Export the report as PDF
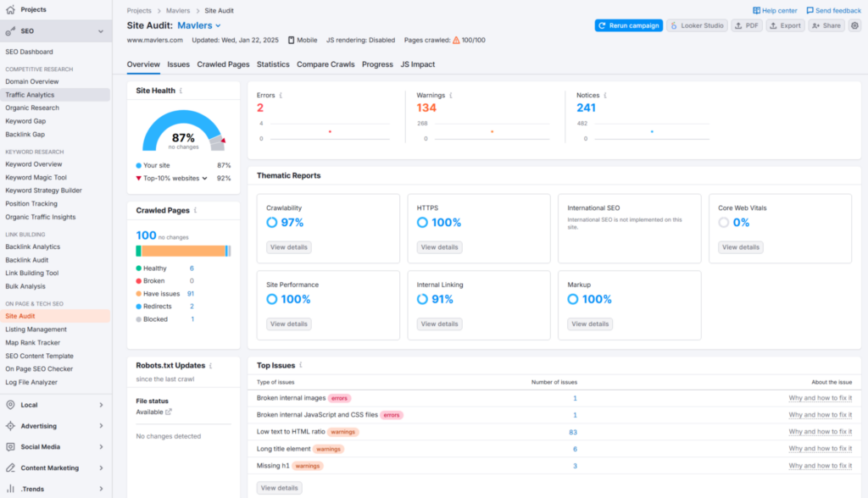Screen dimensions: 868x498 pyautogui.click(x=746, y=25)
